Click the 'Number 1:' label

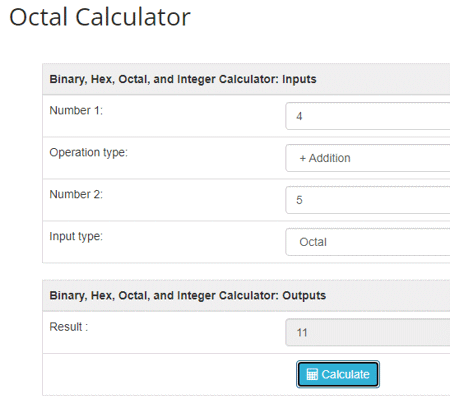coord(76,110)
